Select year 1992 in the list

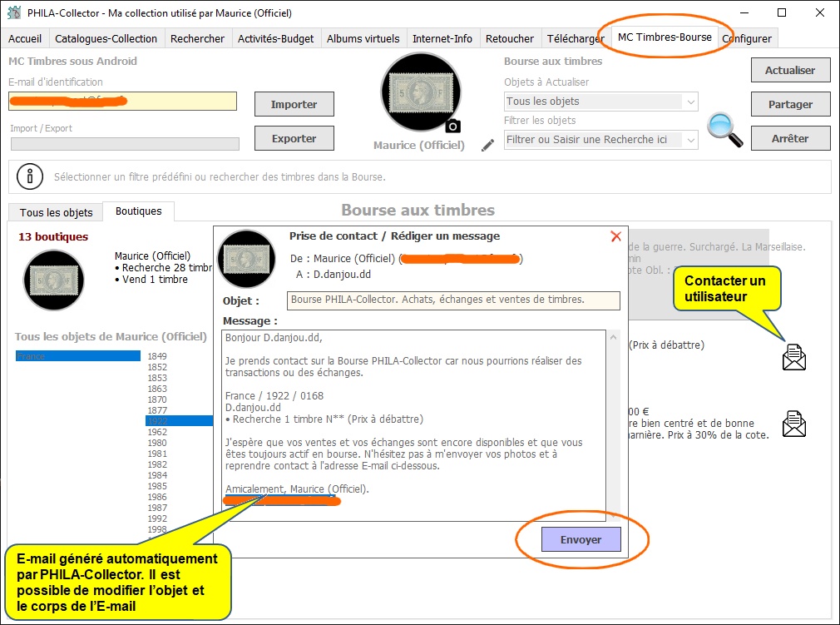pyautogui.click(x=157, y=518)
